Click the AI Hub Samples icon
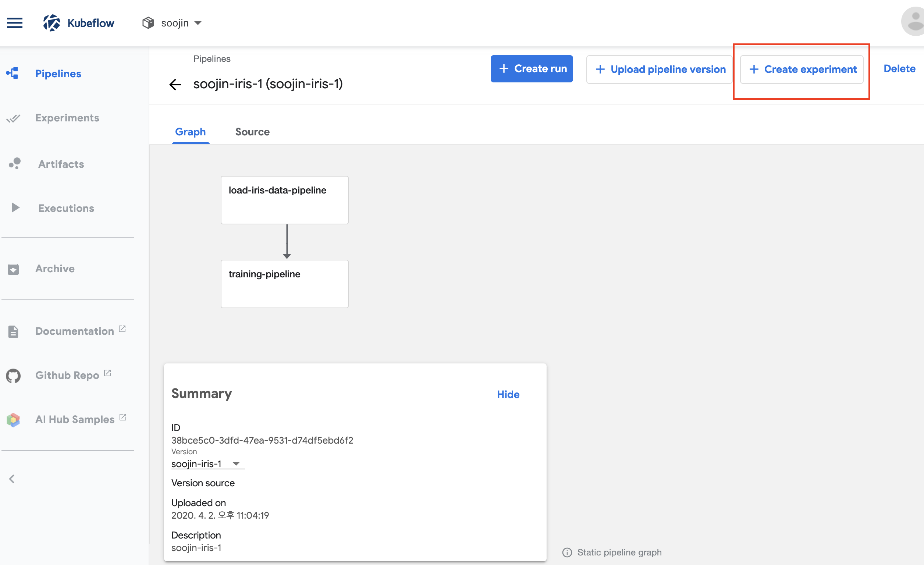This screenshot has height=565, width=924. tap(13, 420)
